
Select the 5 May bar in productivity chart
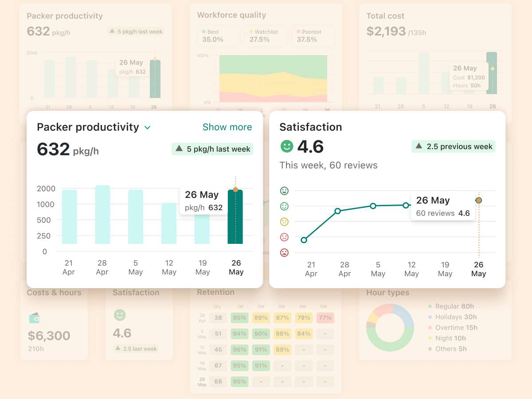[x=136, y=217]
